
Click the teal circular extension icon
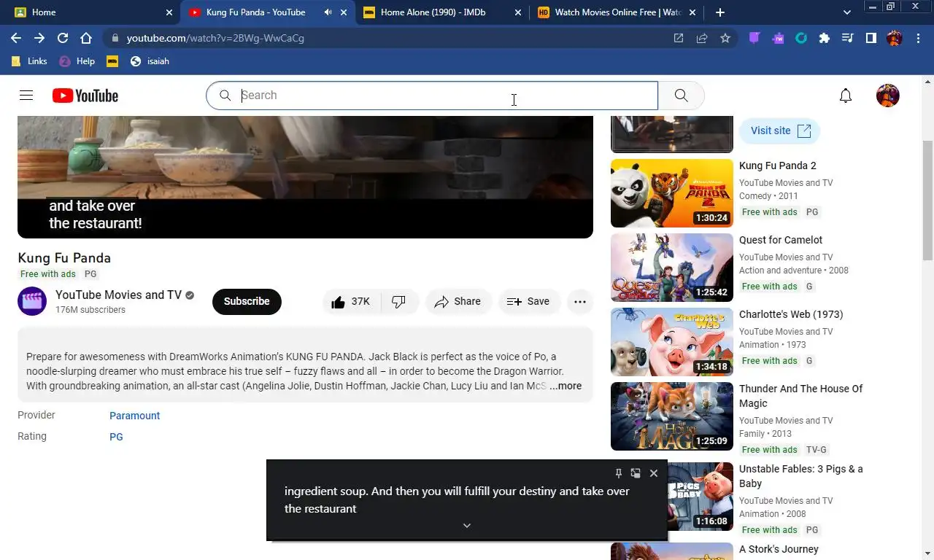[801, 38]
